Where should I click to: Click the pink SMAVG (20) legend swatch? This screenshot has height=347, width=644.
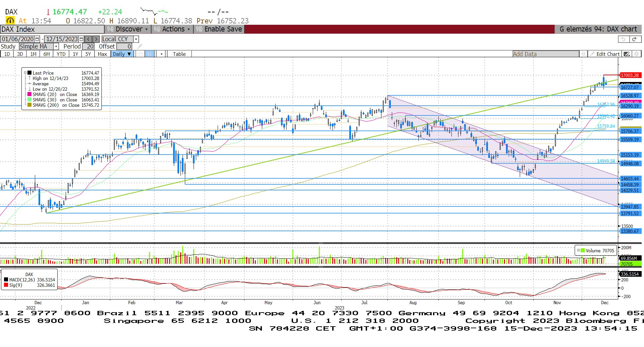click(x=29, y=94)
